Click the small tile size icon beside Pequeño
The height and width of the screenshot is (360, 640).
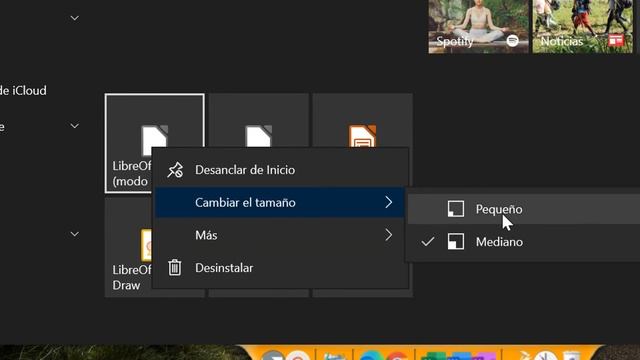[456, 209]
